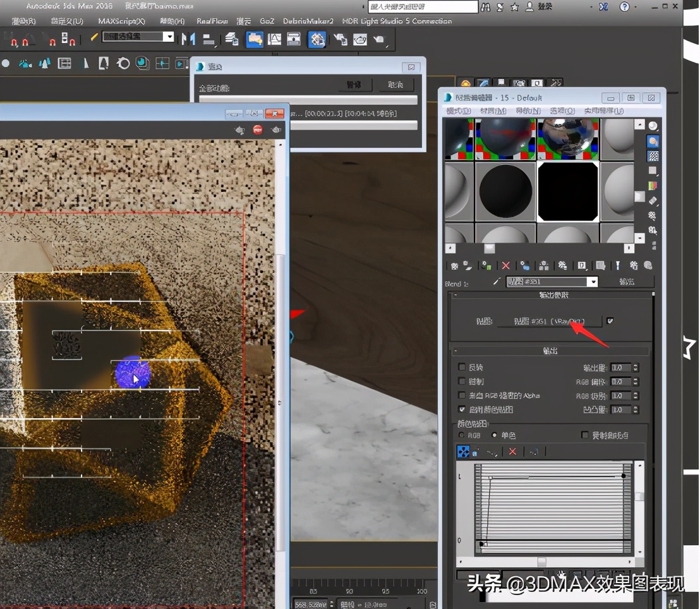
Task: Open the 渲染(R) menu in main menu bar
Action: pyautogui.click(x=24, y=20)
